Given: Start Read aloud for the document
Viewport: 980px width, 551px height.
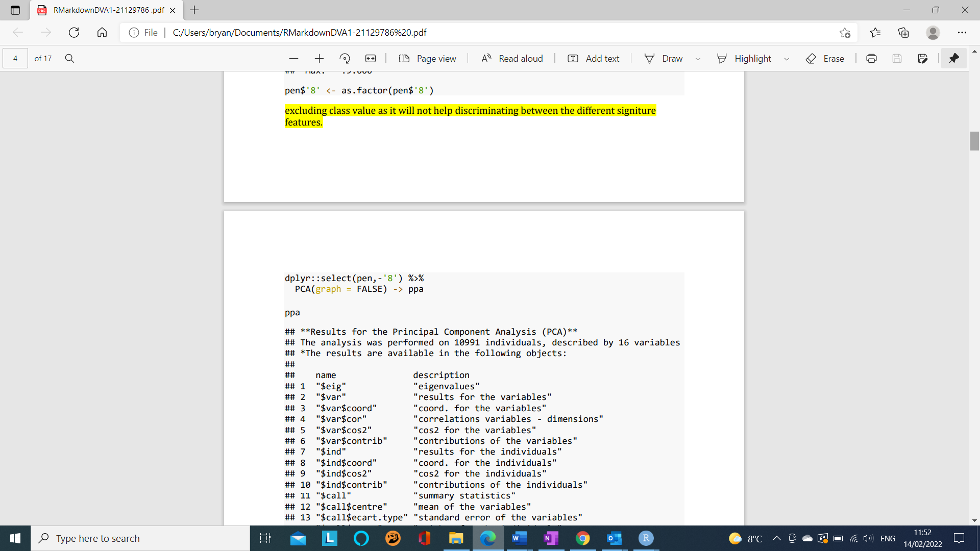Looking at the screenshot, I should pyautogui.click(x=512, y=58).
